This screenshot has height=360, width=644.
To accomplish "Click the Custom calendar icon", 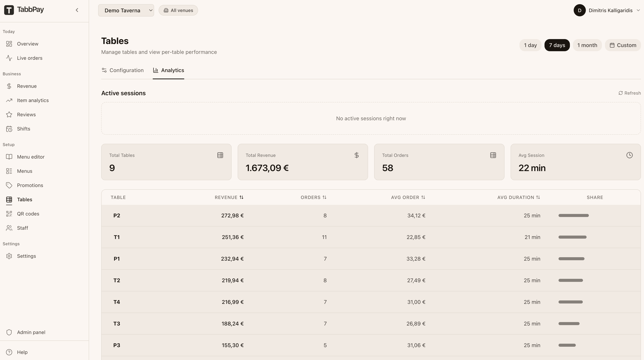I will [612, 45].
